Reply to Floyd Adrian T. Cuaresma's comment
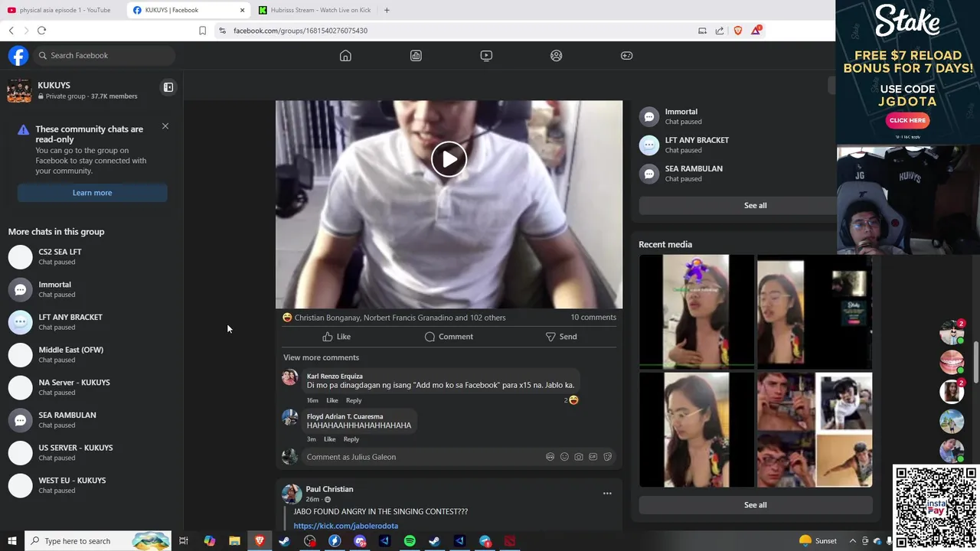980x551 pixels. click(x=351, y=439)
